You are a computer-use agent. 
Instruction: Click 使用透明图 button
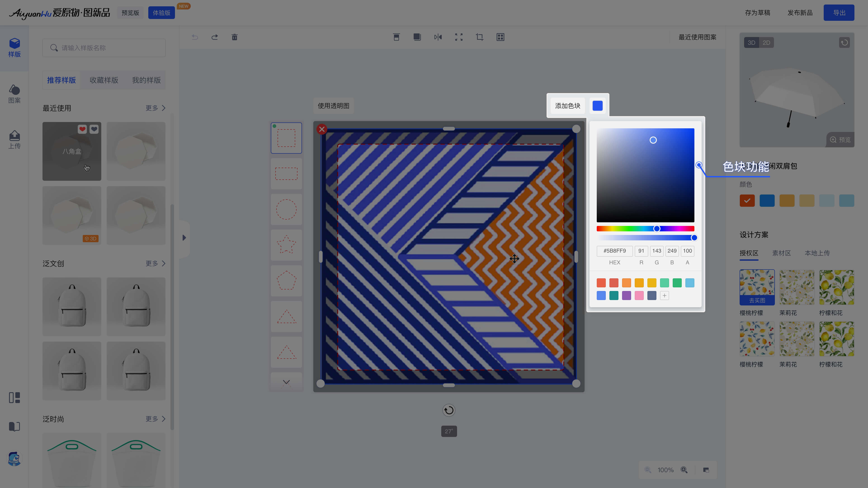[333, 106]
